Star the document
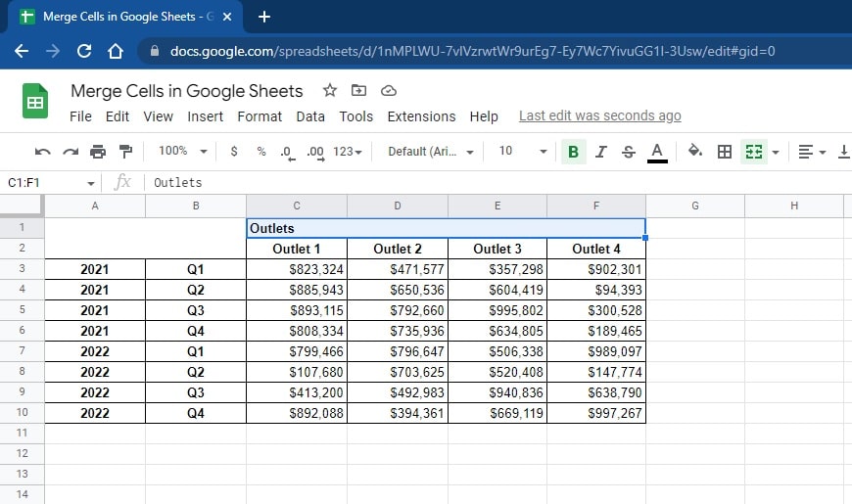This screenshot has width=852, height=504. [x=329, y=90]
